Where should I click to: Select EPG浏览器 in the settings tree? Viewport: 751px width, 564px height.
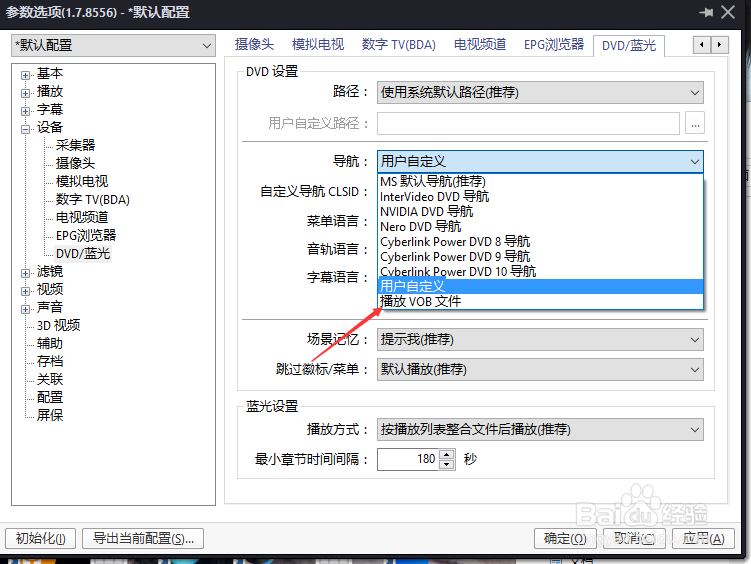pos(86,236)
